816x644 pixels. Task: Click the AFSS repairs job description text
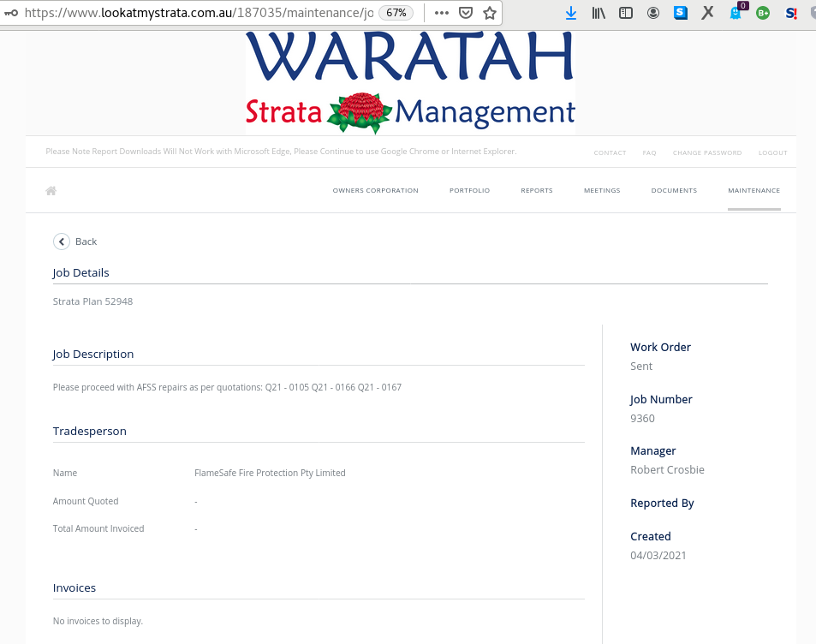(x=227, y=387)
